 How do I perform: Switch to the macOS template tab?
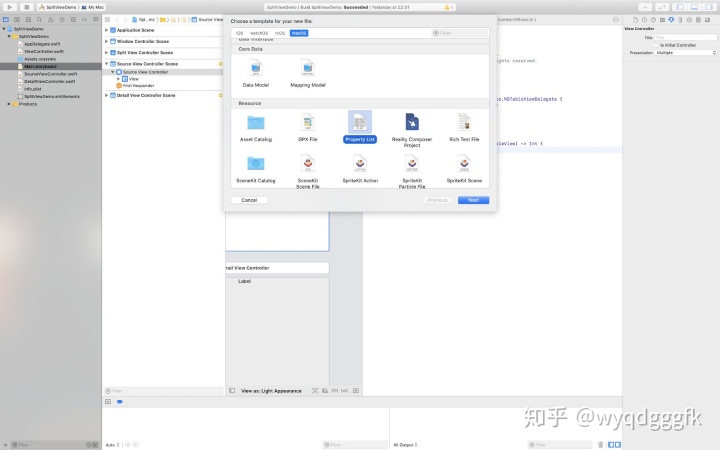coord(299,33)
